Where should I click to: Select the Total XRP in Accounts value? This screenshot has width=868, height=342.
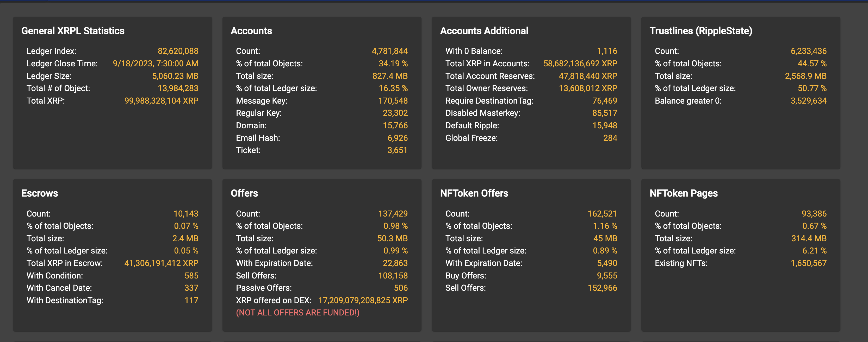[581, 63]
